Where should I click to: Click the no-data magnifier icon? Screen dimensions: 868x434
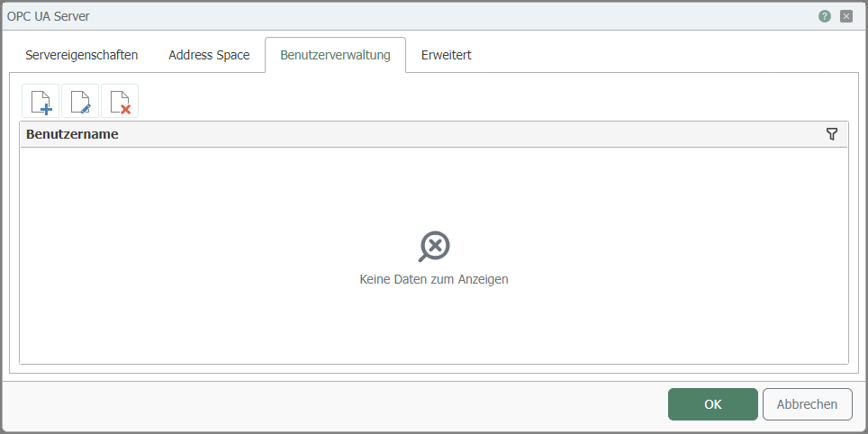pos(434,246)
